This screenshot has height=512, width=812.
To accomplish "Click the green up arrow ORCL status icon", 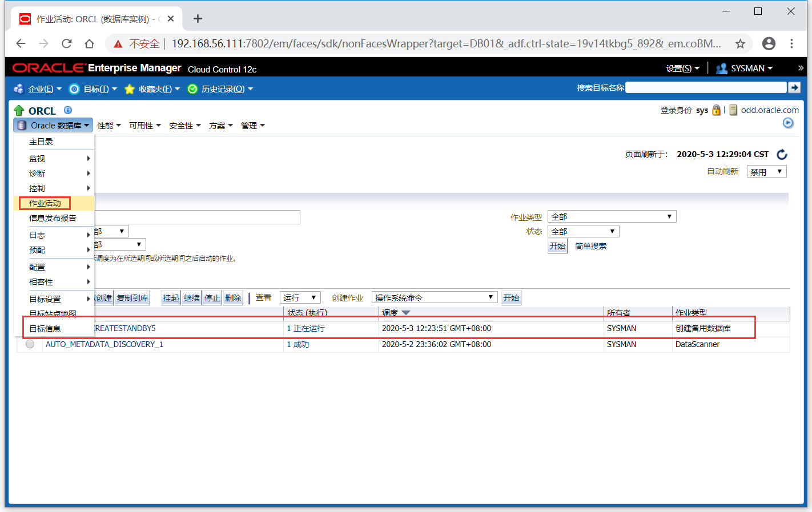I will 19,111.
